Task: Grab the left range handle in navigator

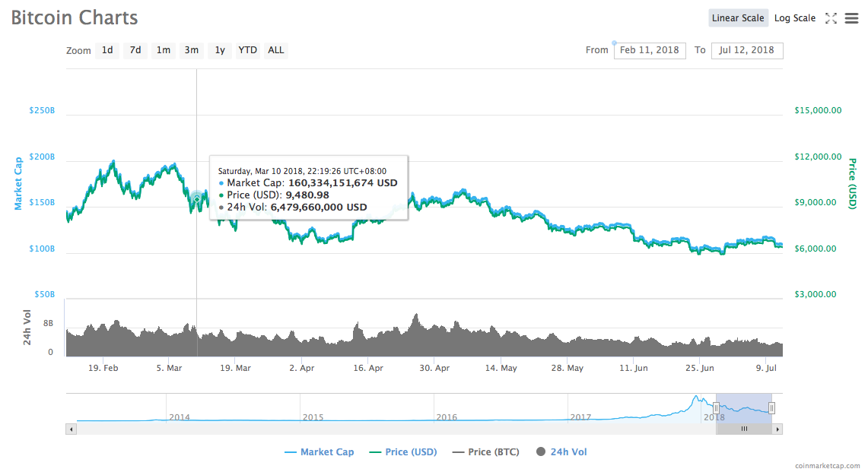Action: click(716, 408)
